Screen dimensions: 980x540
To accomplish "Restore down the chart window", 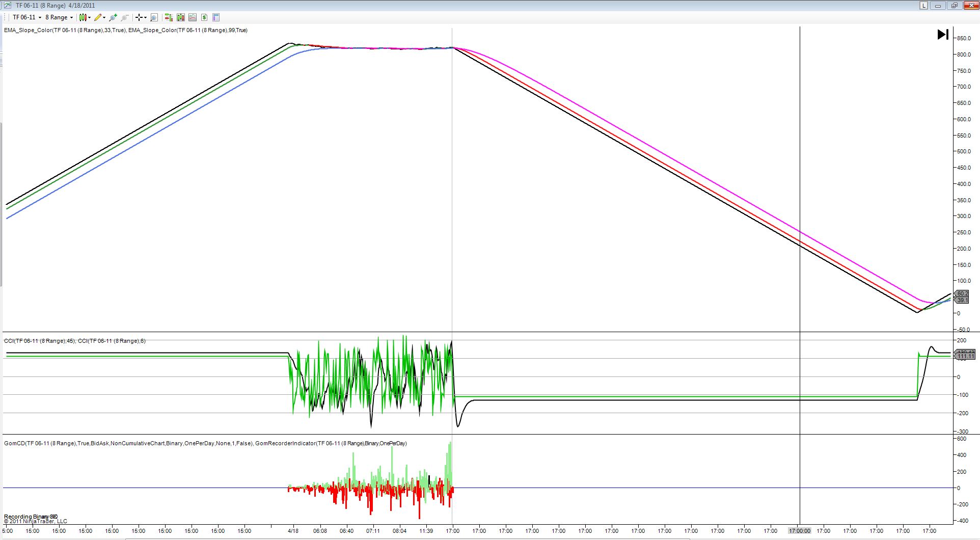I will (954, 6).
